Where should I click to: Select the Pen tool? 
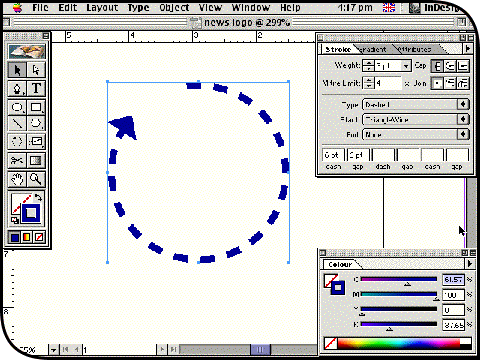point(17,89)
